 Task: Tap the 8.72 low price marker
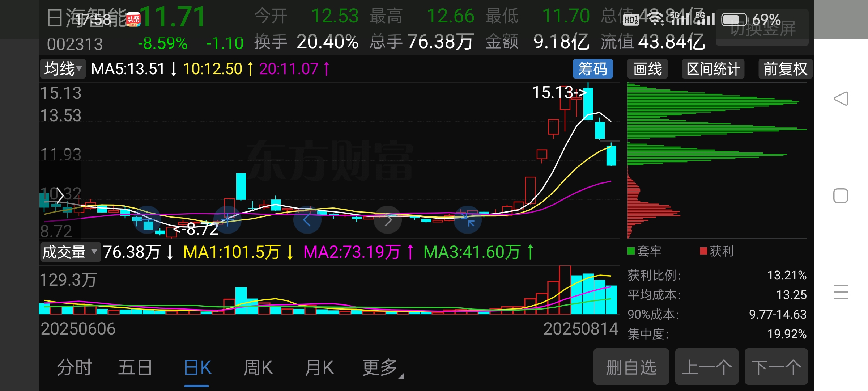[x=196, y=229]
